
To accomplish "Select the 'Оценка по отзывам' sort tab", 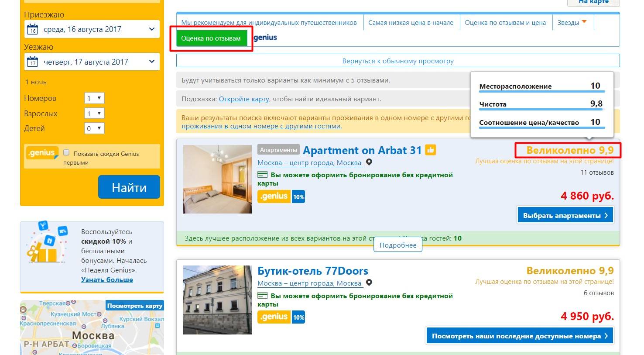I will point(211,38).
